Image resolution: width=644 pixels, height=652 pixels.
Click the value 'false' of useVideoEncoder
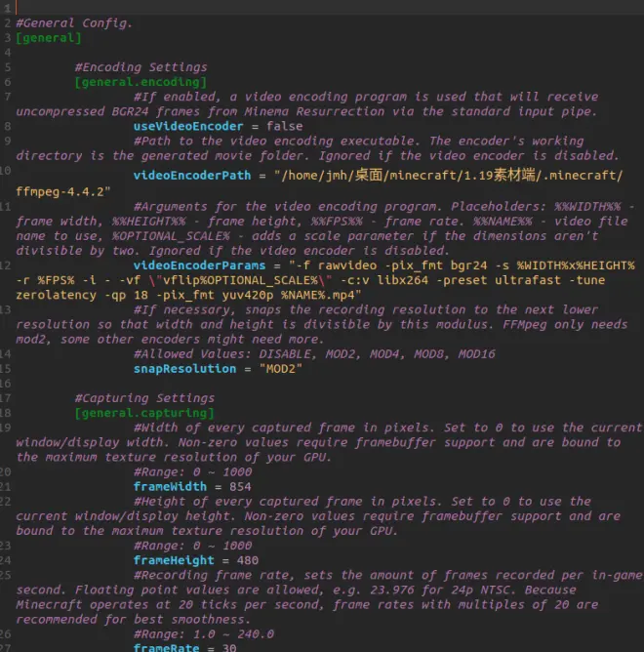[285, 127]
